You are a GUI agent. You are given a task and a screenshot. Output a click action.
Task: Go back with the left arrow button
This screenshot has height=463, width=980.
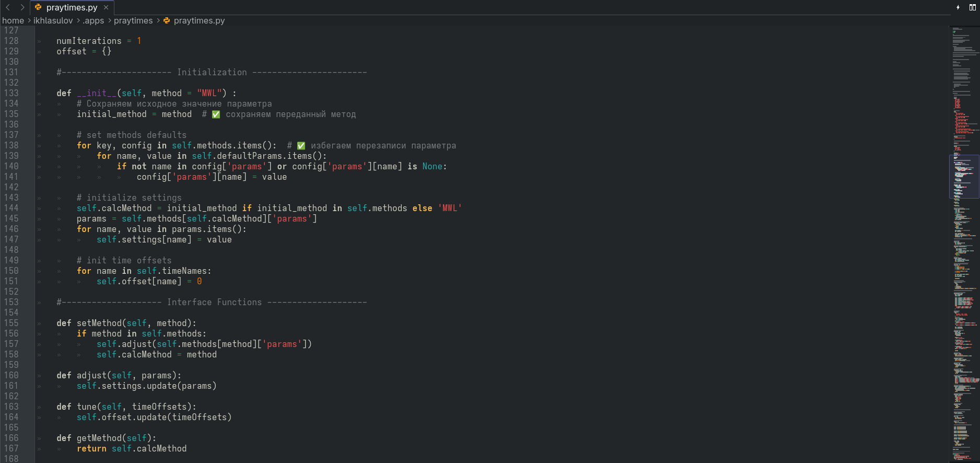pos(8,7)
